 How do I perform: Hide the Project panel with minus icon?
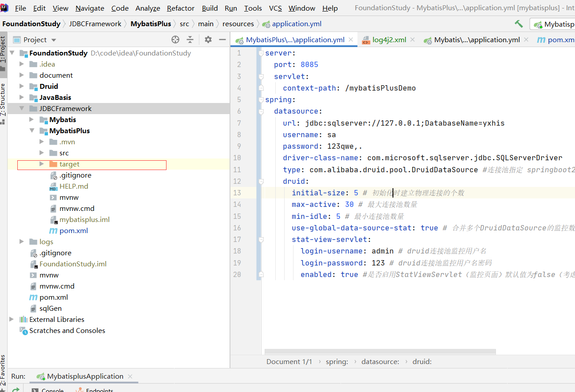222,40
